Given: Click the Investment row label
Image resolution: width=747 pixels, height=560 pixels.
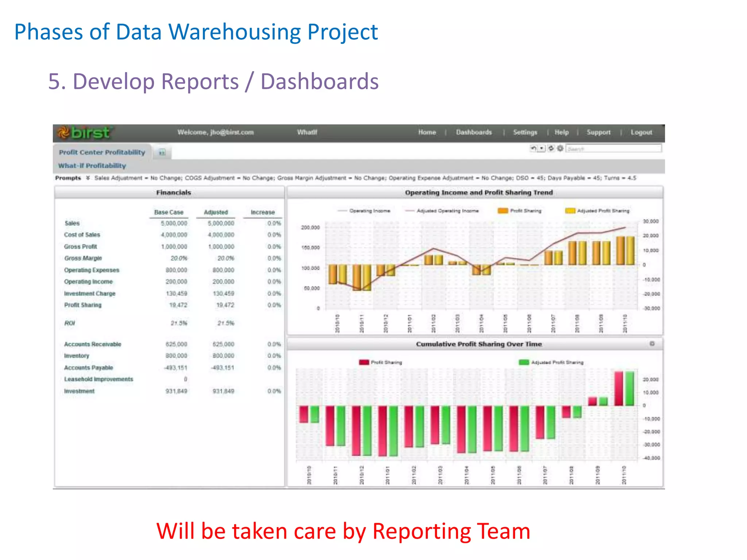Looking at the screenshot, I should coord(79,391).
